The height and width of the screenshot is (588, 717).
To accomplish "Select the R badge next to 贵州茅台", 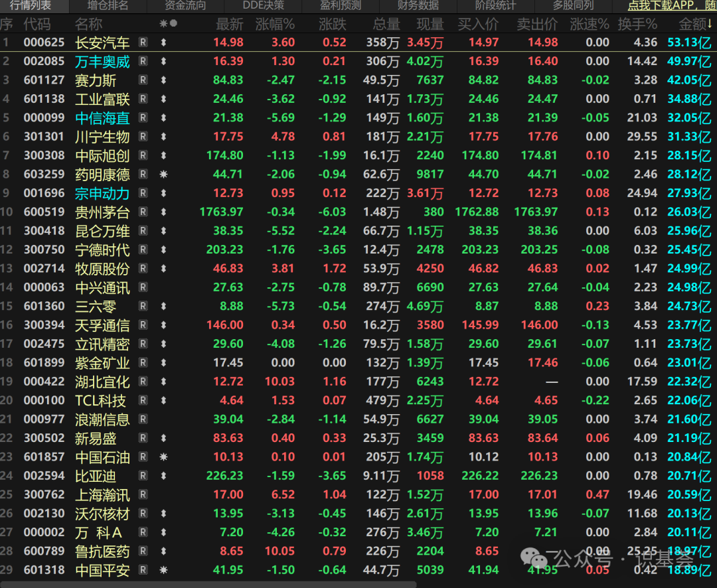I will [143, 212].
